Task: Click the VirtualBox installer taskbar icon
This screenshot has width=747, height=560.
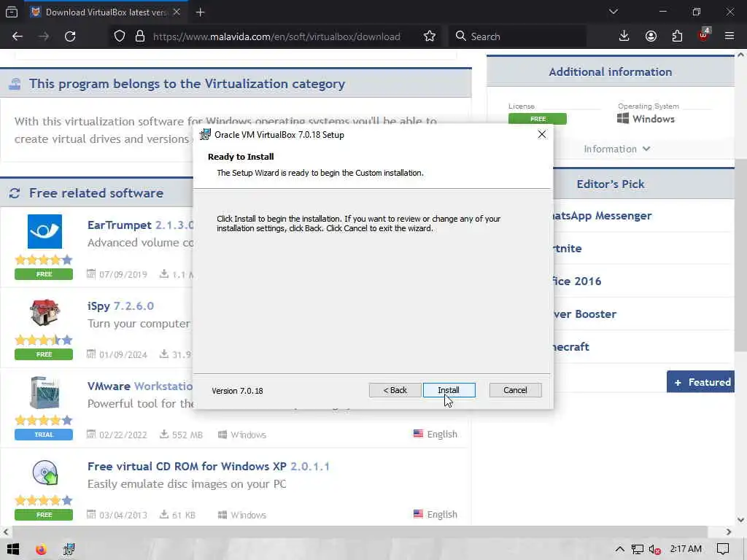Action: tap(69, 549)
